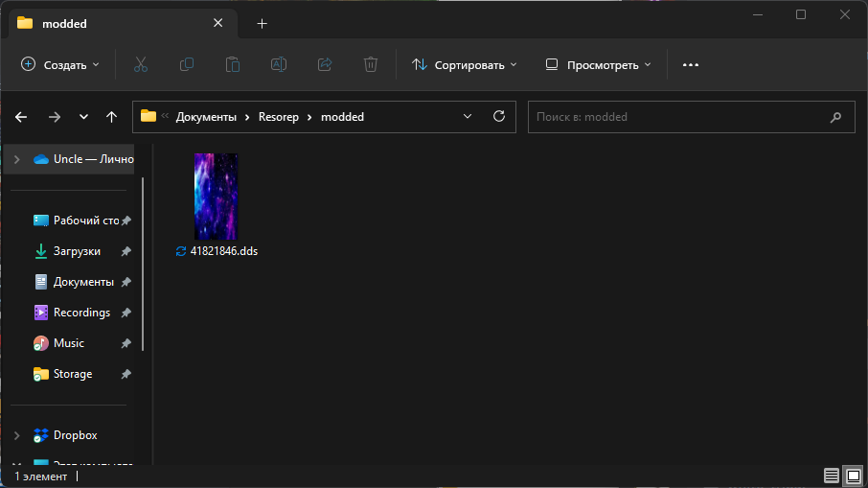Viewport: 868px width, 488px height.
Task: Click the pin icon beside Загрузки
Action: coord(126,251)
